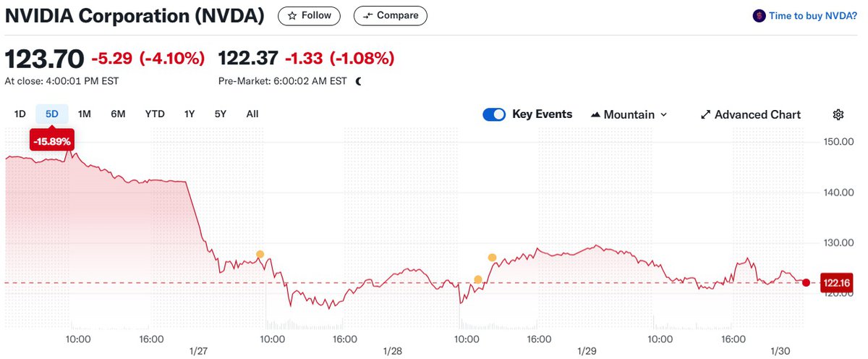This screenshot has height=359, width=868.
Task: Select the 1D time range tab
Action: [x=20, y=114]
